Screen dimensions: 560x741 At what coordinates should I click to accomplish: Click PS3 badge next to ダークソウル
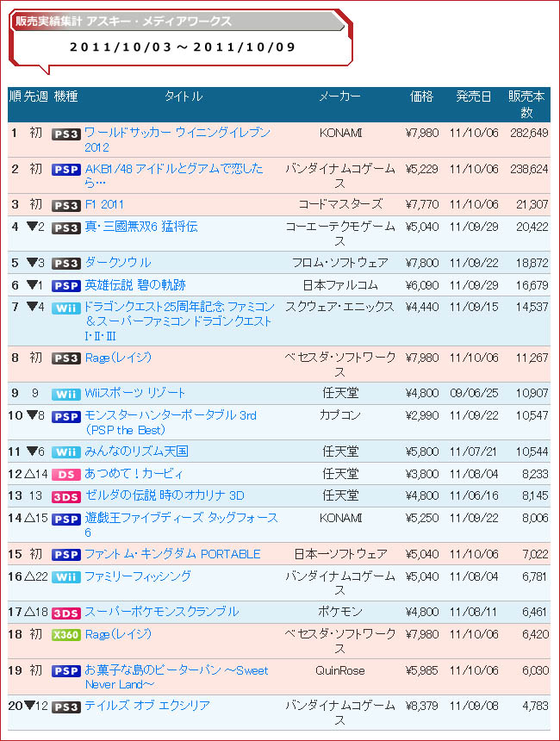coord(66,263)
